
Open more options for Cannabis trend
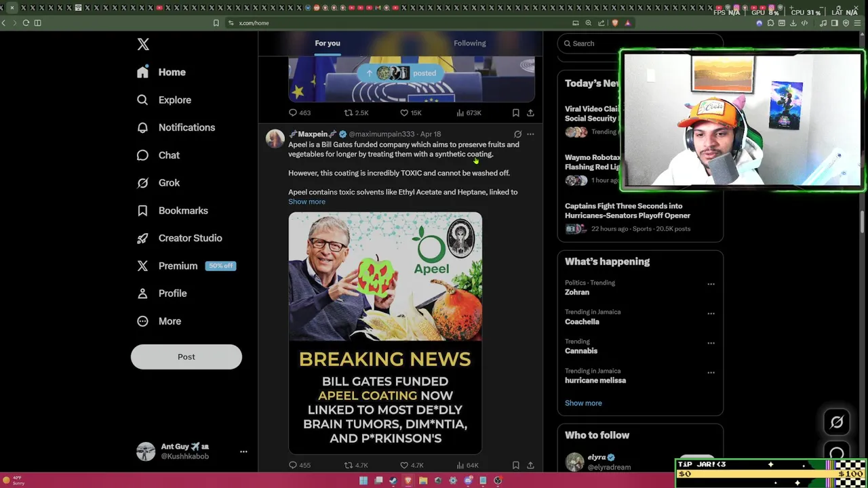pyautogui.click(x=711, y=343)
